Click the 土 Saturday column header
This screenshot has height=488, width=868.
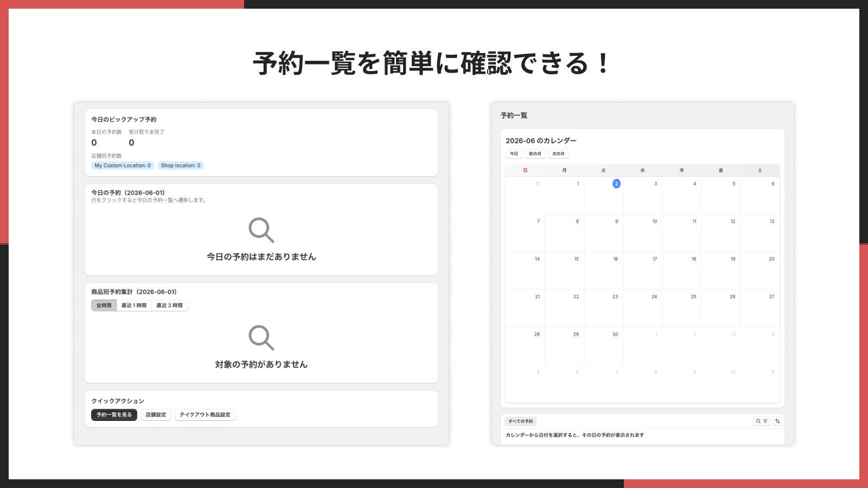760,170
